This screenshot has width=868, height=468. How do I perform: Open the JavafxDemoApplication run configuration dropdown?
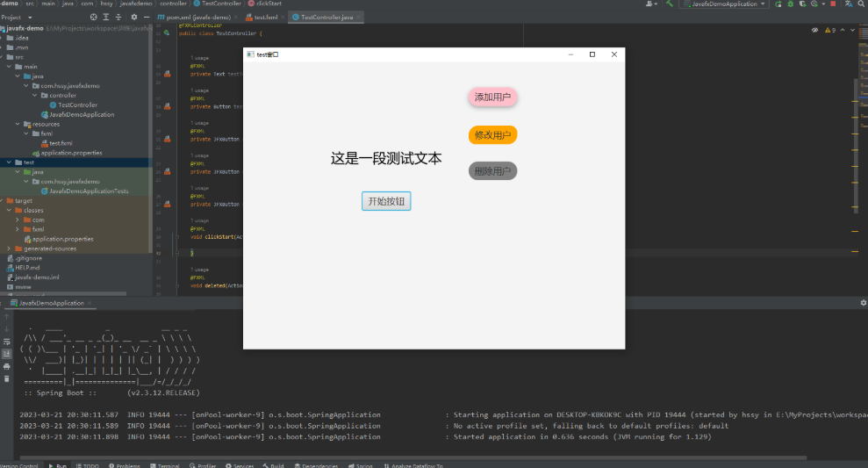[725, 4]
